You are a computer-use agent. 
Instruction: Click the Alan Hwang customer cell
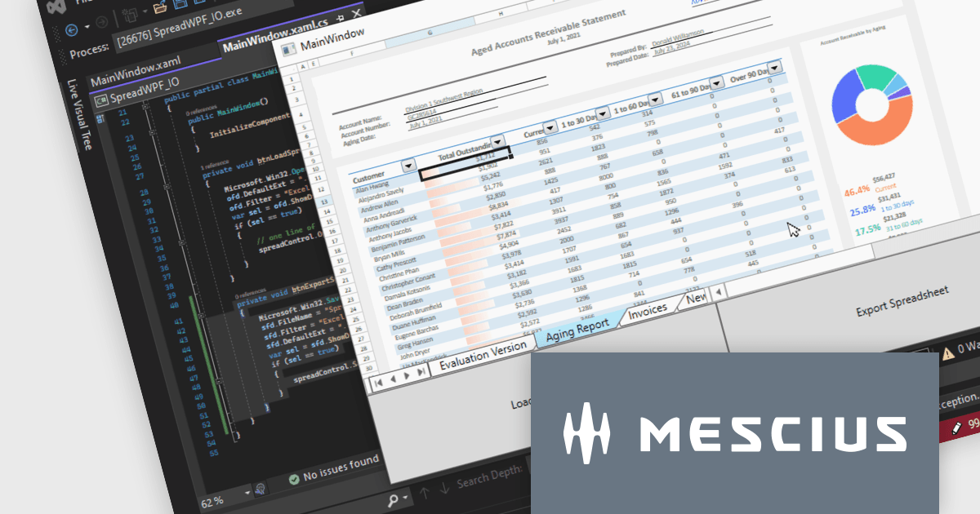click(x=372, y=189)
